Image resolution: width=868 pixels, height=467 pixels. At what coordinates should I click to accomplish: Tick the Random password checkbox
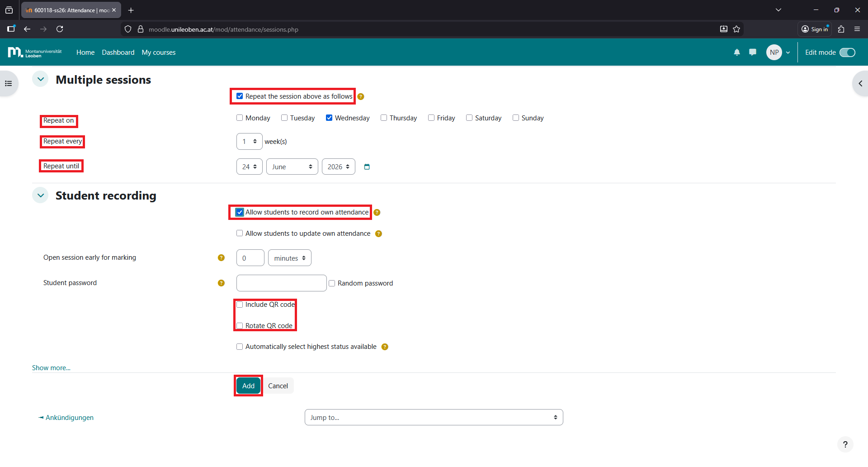tap(332, 283)
